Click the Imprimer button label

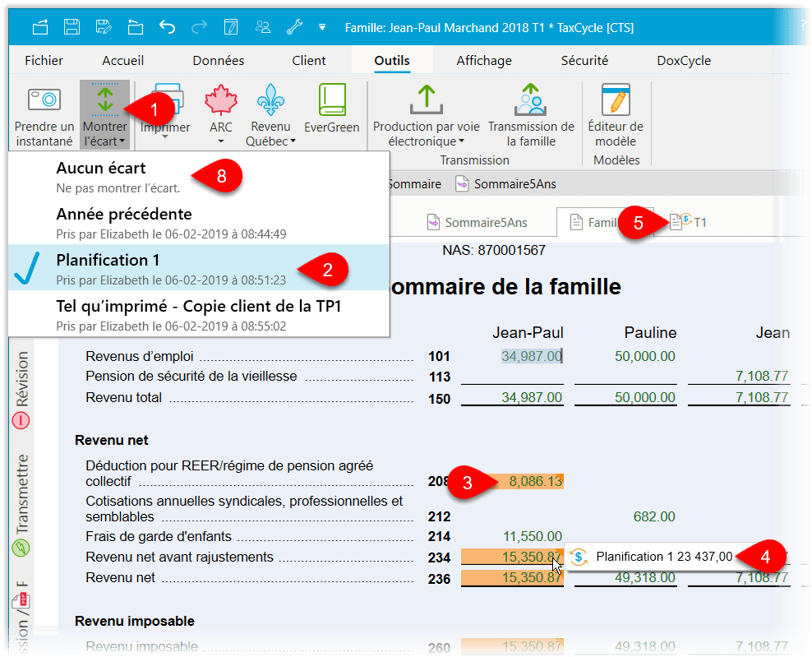tap(165, 127)
